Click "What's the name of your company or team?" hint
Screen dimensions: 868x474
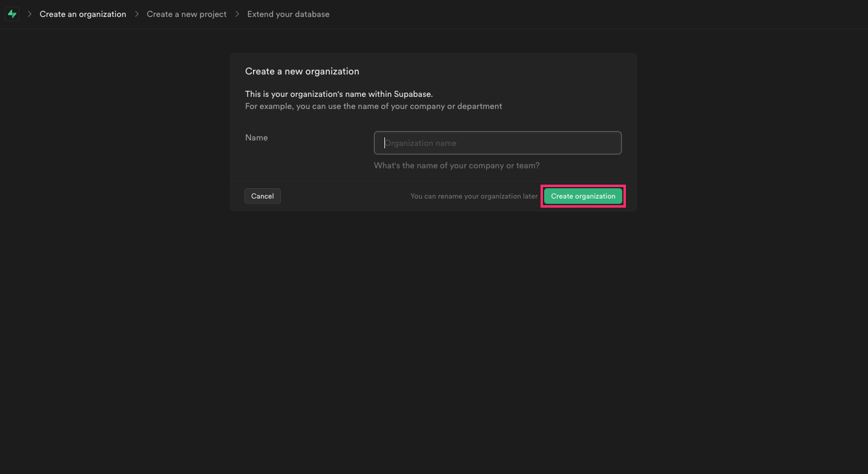(456, 165)
